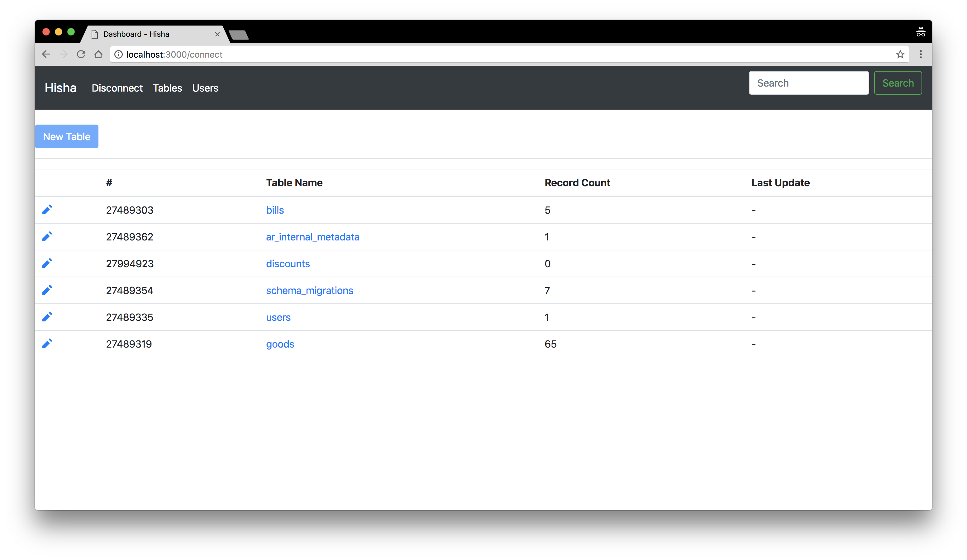Click the green Search button
The width and height of the screenshot is (967, 560).
click(x=898, y=83)
